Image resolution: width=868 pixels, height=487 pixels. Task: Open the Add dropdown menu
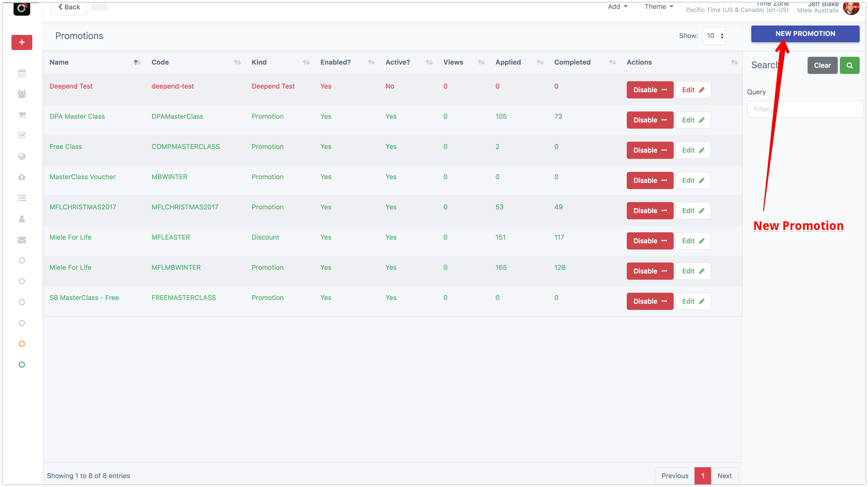point(617,7)
